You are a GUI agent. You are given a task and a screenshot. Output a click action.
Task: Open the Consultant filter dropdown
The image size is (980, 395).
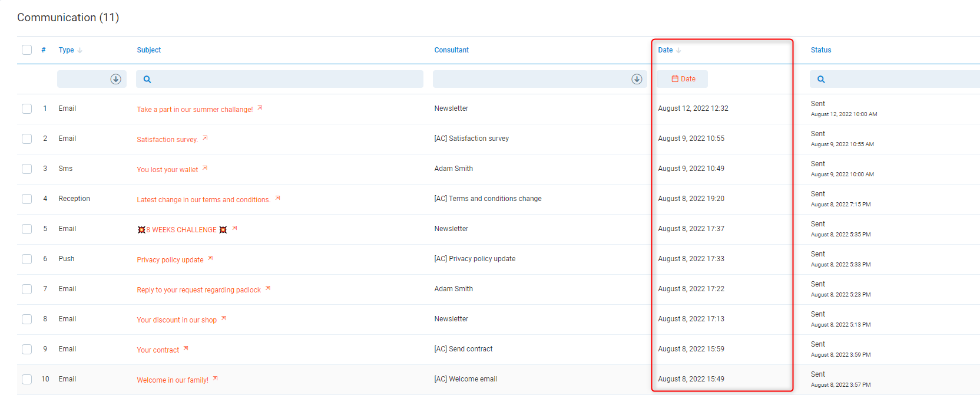pyautogui.click(x=637, y=79)
